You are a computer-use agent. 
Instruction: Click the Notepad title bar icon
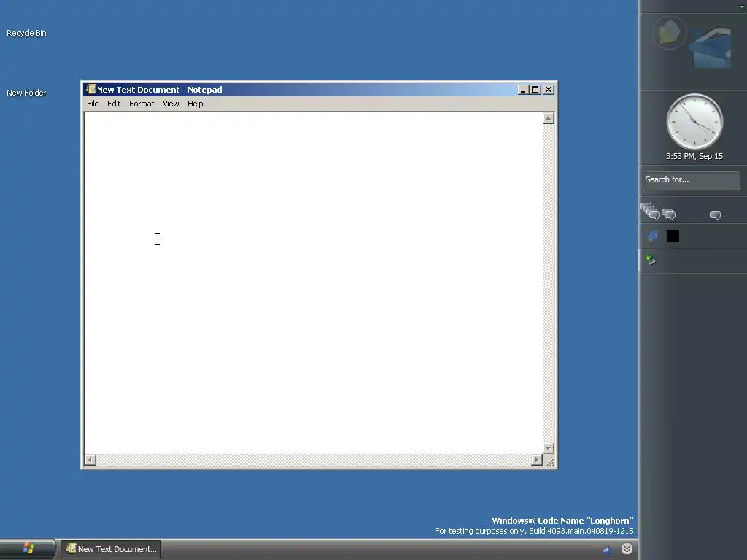coord(90,89)
